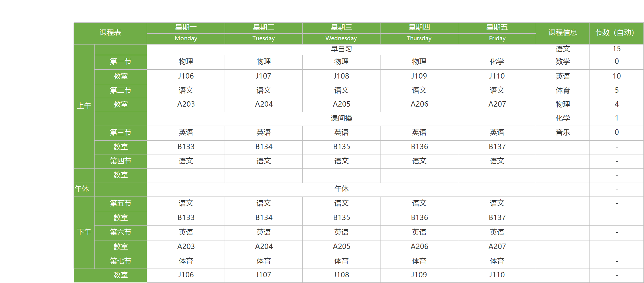Click the 午休 merged row in center
This screenshot has width=644, height=283.
(341, 189)
